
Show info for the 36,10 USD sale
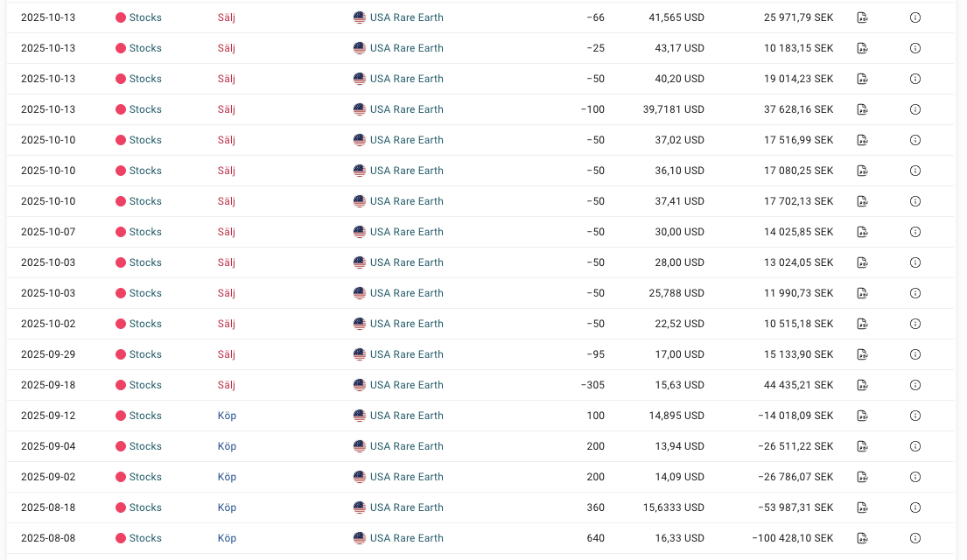pos(915,171)
